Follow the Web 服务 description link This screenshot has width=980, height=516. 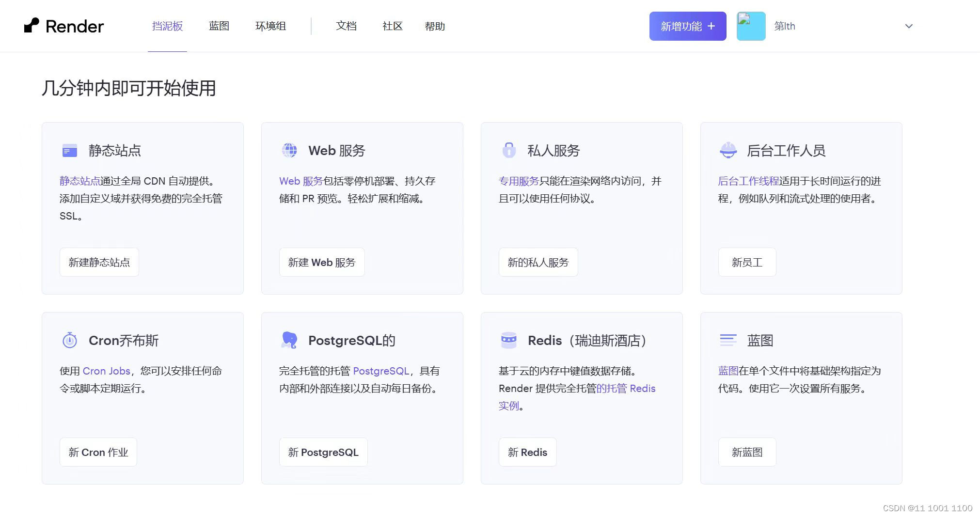click(x=301, y=181)
